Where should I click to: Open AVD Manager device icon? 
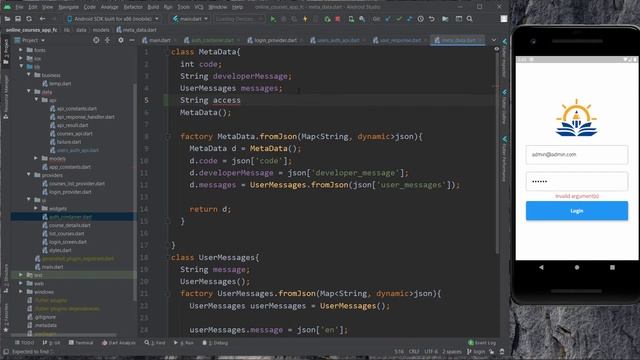click(x=351, y=19)
